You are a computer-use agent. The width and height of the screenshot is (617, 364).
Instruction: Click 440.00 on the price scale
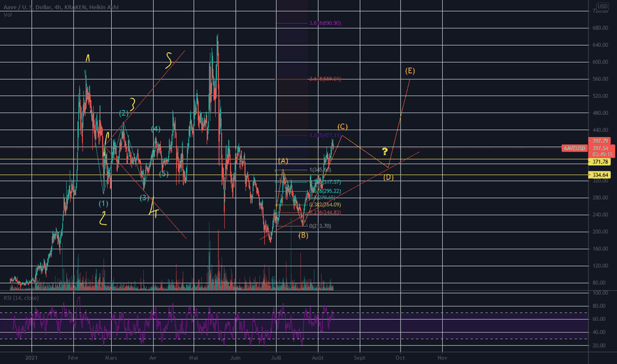tap(600, 130)
